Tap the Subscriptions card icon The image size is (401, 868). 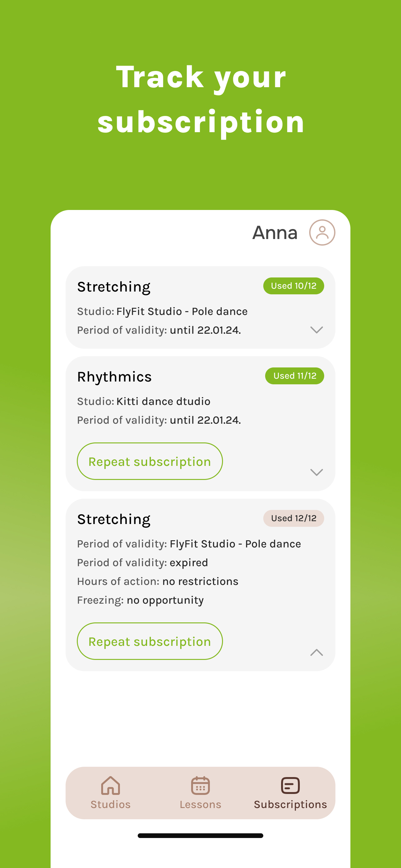pyautogui.click(x=290, y=786)
